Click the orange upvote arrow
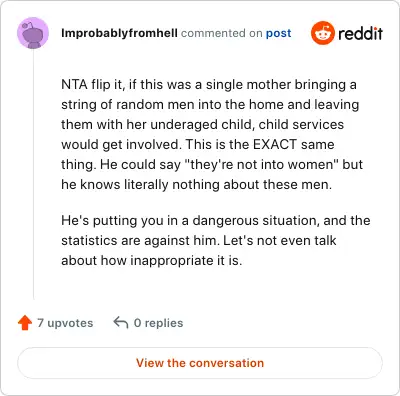Image resolution: width=400 pixels, height=396 pixels. point(25,323)
